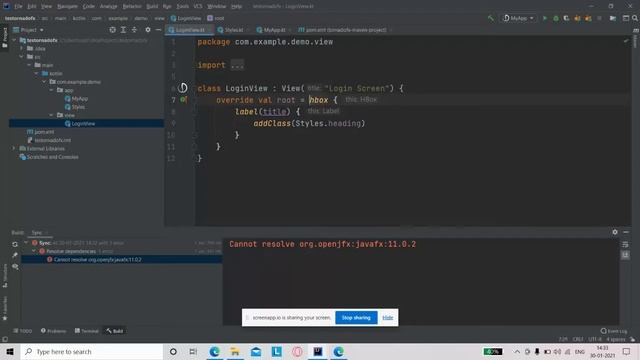Open Build panel gear settings

pyautogui.click(x=615, y=232)
